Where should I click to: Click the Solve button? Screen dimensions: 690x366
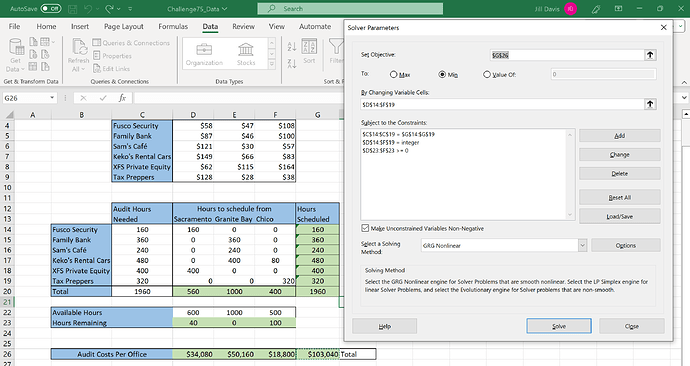pyautogui.click(x=559, y=326)
